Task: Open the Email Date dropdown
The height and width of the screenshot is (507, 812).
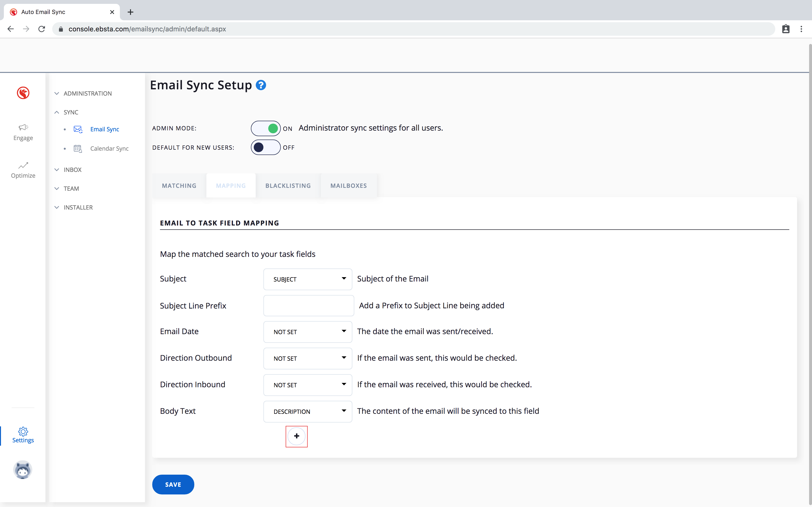Action: 307,332
